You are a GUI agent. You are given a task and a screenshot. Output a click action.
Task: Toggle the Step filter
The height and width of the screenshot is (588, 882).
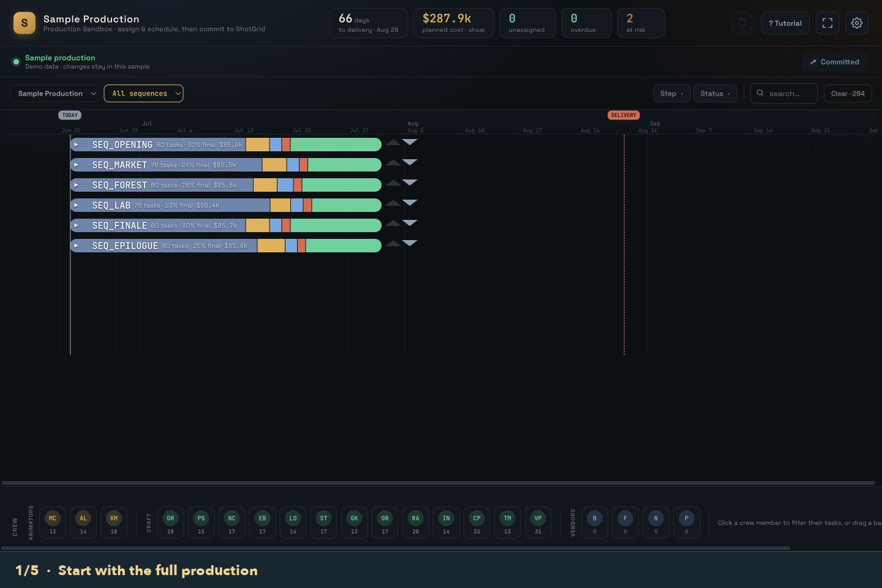click(672, 94)
